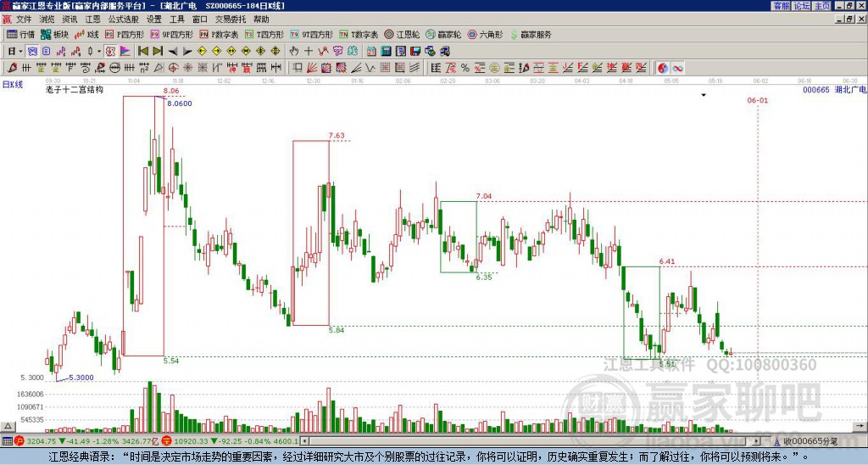
Task: Click the 06-01 date marker
Action: tap(757, 100)
